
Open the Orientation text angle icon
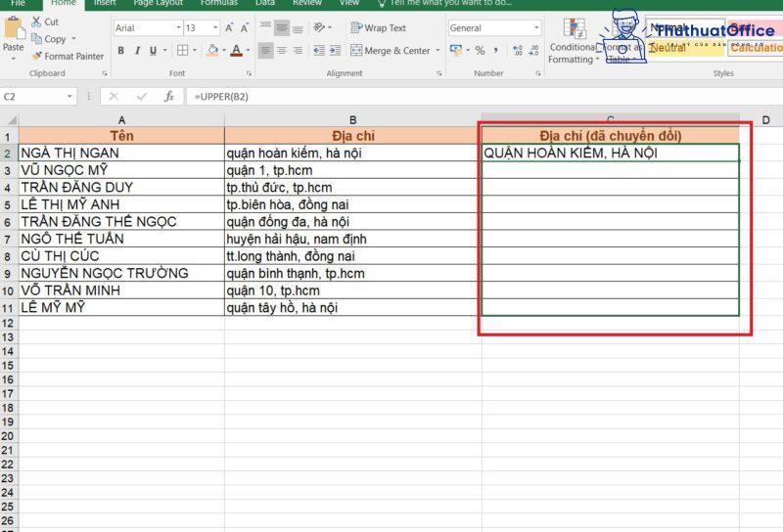[x=320, y=27]
